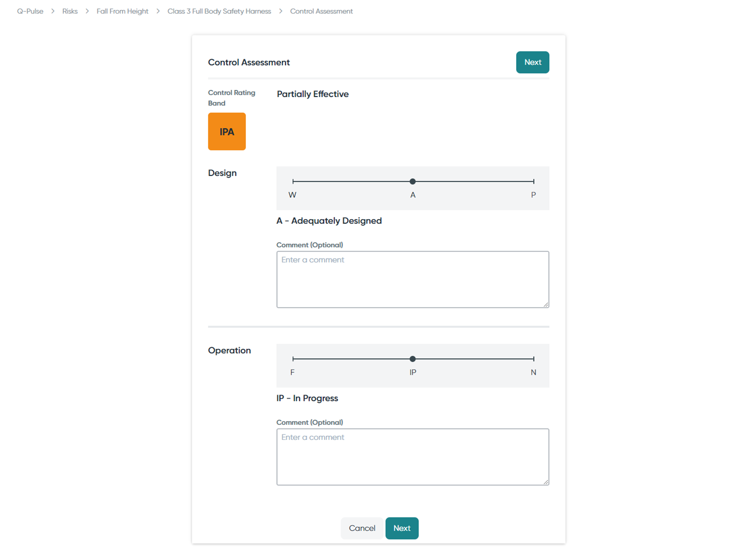The width and height of the screenshot is (756, 558).
Task: Open the Fall From Height breadcrumb
Action: pos(122,11)
